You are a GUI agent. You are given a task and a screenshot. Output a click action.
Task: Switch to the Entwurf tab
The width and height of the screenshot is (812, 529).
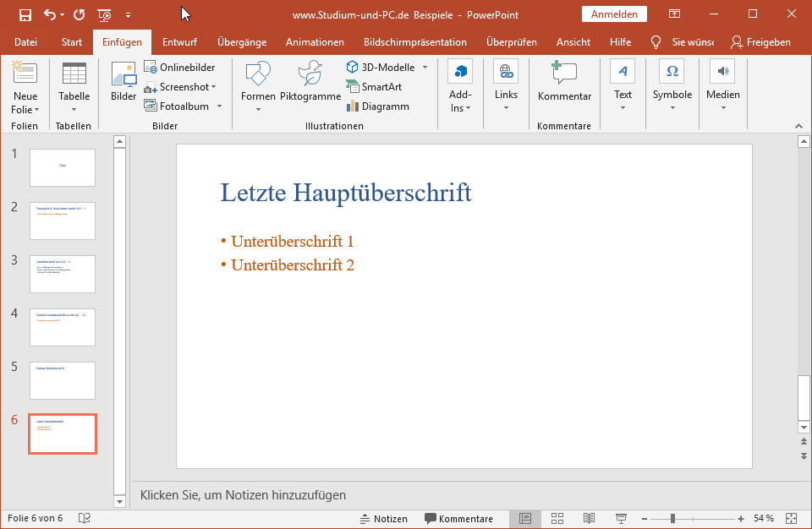tap(179, 42)
